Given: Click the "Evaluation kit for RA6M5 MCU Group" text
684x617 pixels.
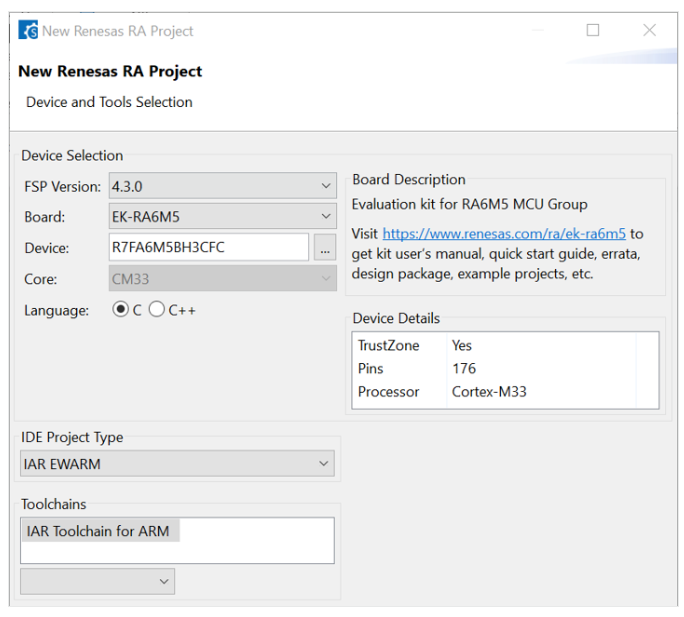Looking at the screenshot, I should point(469,204).
